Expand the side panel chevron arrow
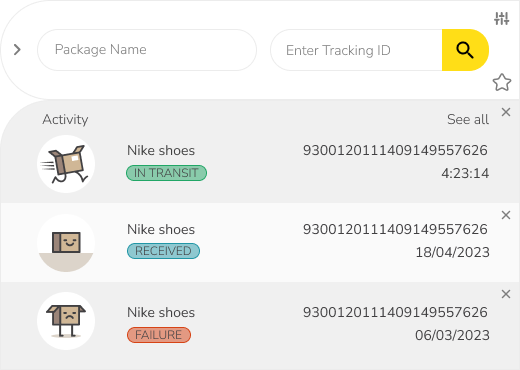520x370 pixels. click(17, 50)
